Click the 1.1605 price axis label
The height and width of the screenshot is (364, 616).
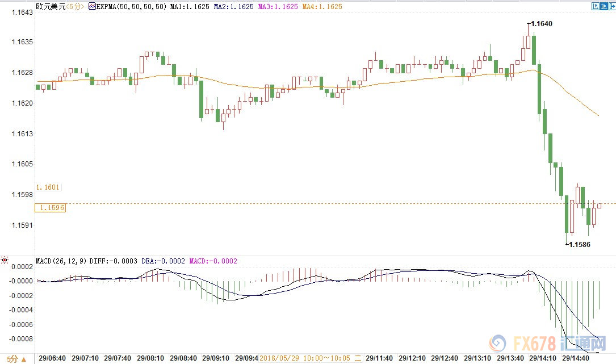click(x=22, y=164)
